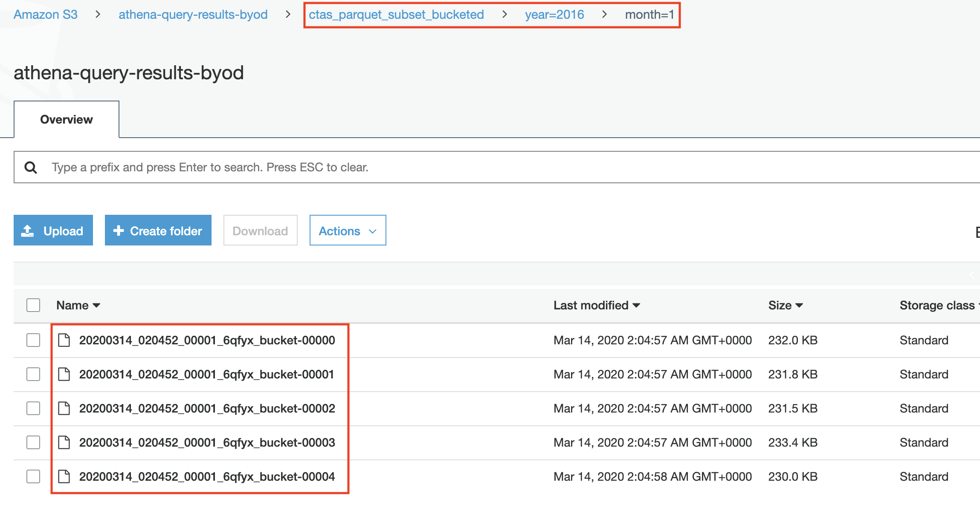980x508 pixels.
Task: Open athena-query-results-byod breadcrumb link
Action: click(x=193, y=14)
